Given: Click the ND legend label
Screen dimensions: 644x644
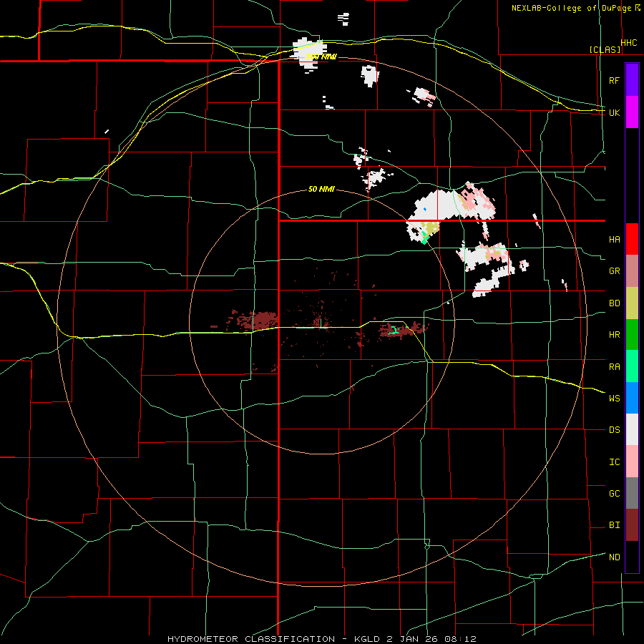Looking at the screenshot, I should pos(614,557).
